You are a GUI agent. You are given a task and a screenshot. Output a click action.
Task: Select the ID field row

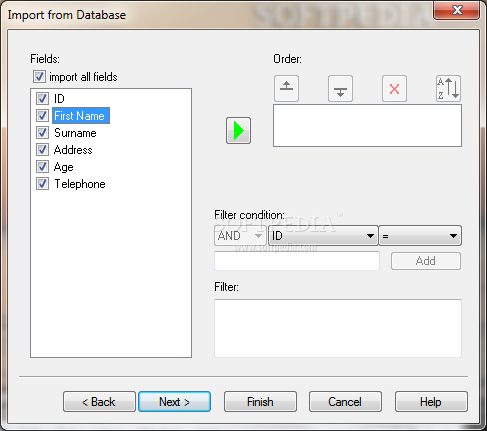59,98
